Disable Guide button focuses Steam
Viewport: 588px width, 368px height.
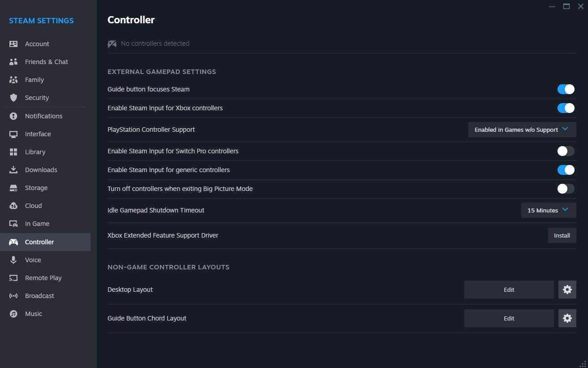point(566,89)
